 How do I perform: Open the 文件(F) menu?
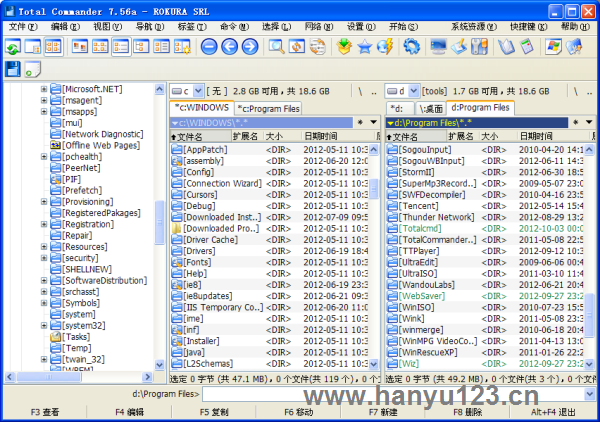pos(23,27)
